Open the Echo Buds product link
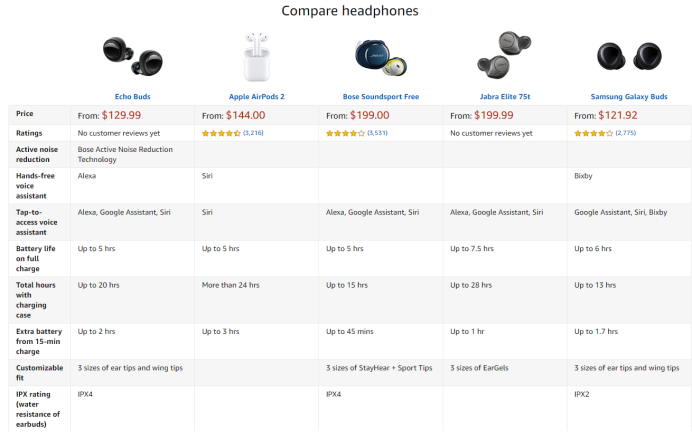 pyautogui.click(x=132, y=97)
